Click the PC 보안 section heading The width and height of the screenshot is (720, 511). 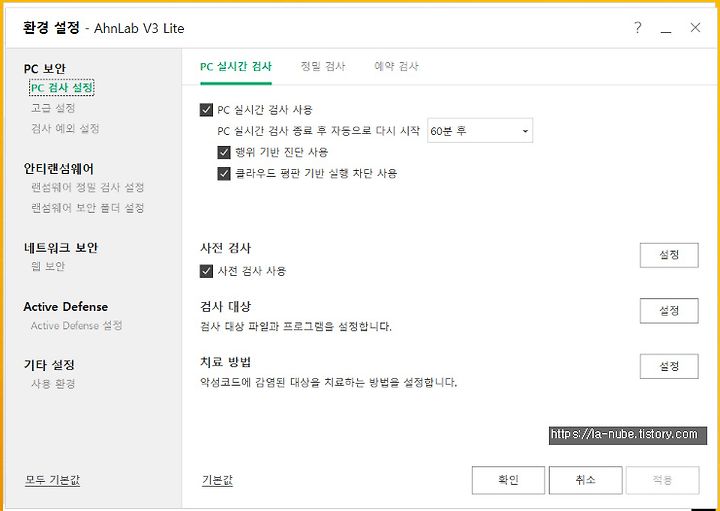click(x=45, y=69)
